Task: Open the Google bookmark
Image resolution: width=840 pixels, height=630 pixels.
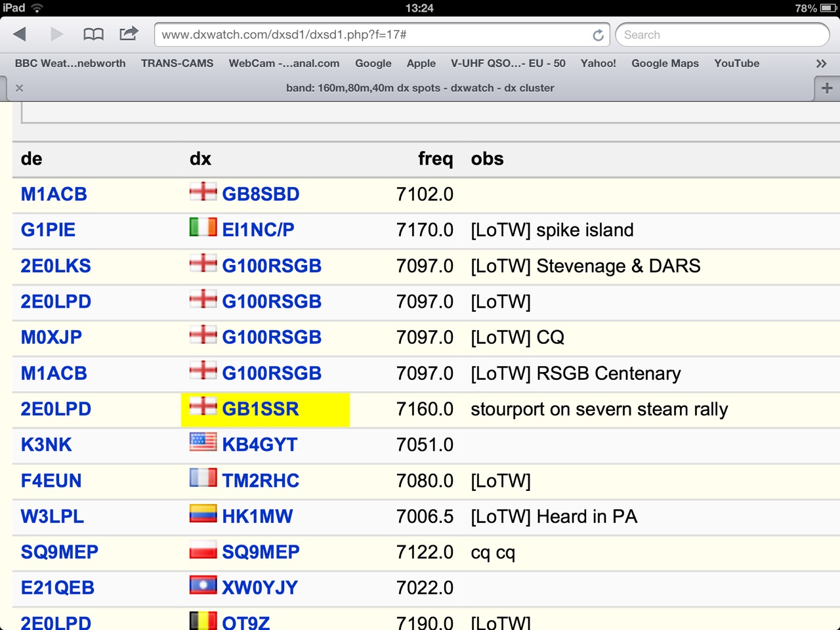Action: (373, 64)
